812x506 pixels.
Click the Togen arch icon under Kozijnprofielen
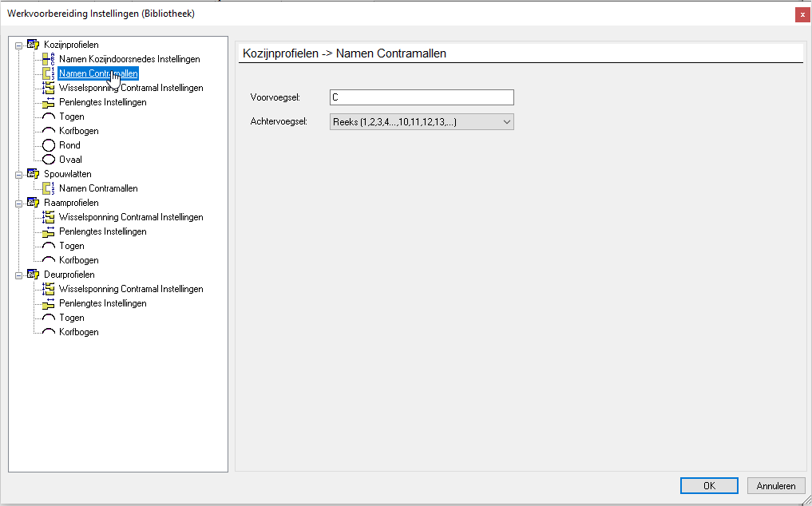click(x=48, y=116)
